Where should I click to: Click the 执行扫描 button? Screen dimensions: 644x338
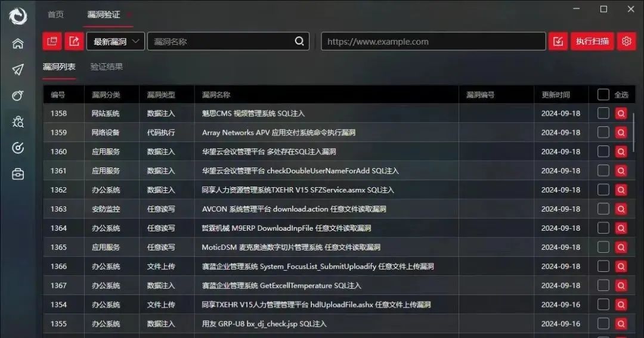click(x=592, y=42)
